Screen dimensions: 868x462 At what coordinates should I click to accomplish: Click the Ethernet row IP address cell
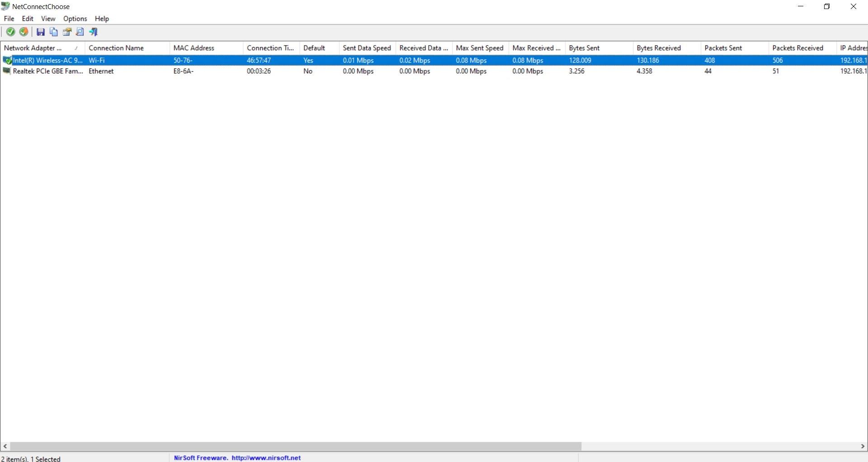(x=854, y=71)
